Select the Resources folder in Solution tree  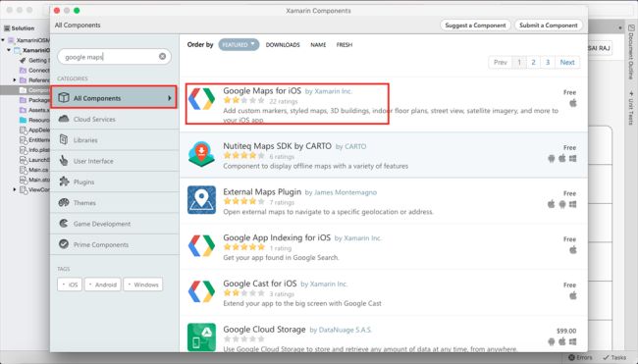[x=34, y=120]
